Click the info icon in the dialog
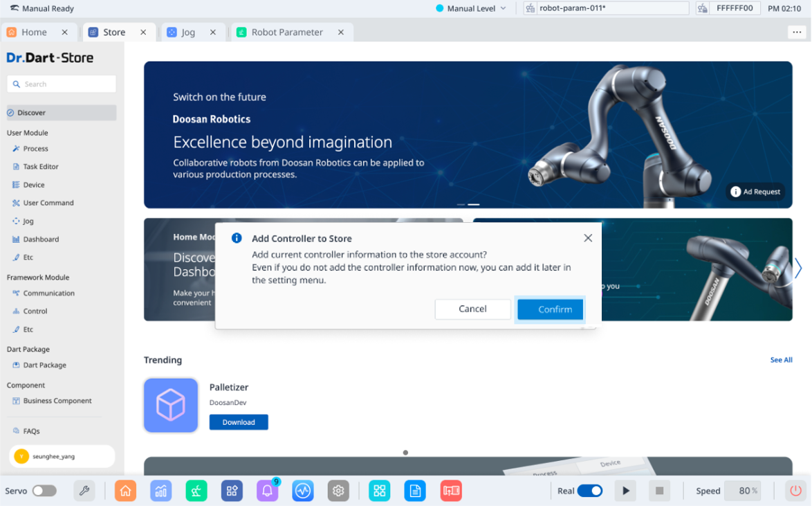 point(237,238)
